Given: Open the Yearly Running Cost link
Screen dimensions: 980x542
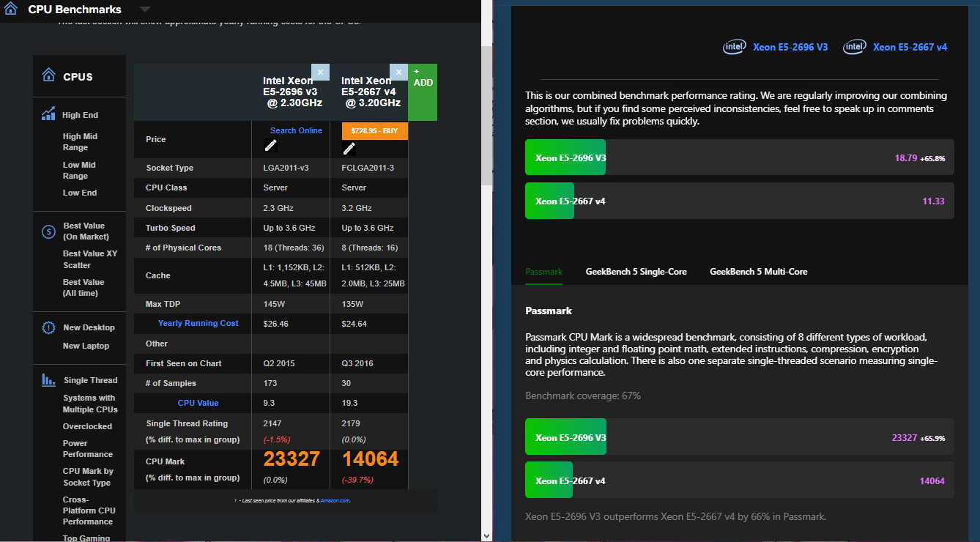Looking at the screenshot, I should click(198, 323).
